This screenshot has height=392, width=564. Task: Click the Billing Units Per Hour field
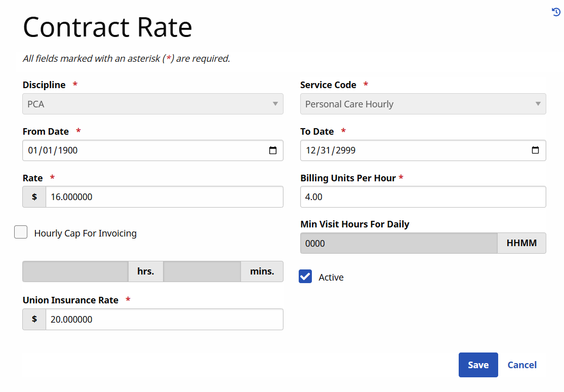coord(423,197)
